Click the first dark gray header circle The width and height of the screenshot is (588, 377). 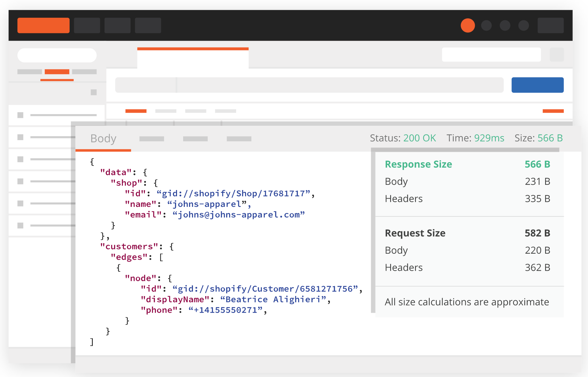486,25
